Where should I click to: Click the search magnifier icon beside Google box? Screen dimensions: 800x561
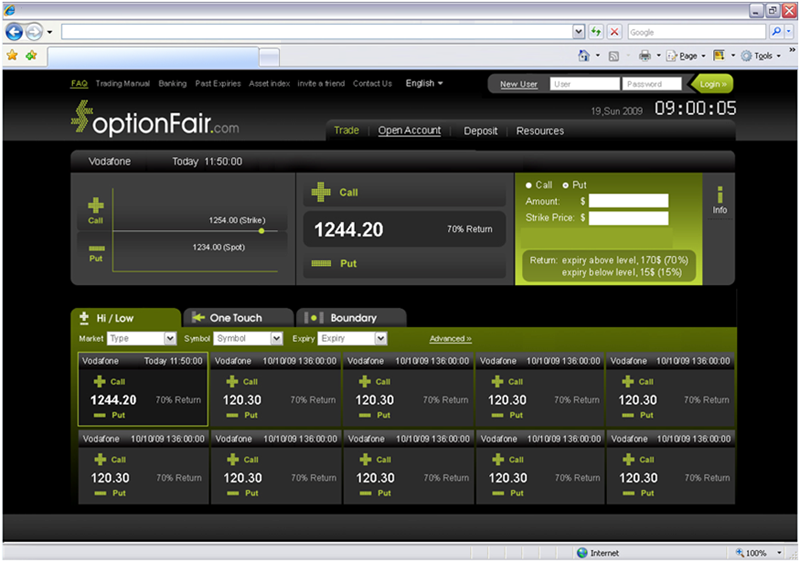pos(776,32)
